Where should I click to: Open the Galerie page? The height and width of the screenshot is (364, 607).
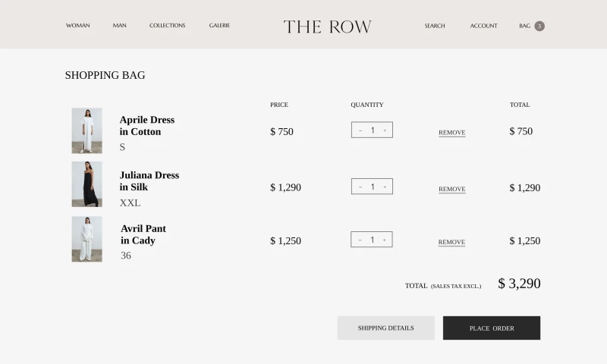click(x=219, y=26)
